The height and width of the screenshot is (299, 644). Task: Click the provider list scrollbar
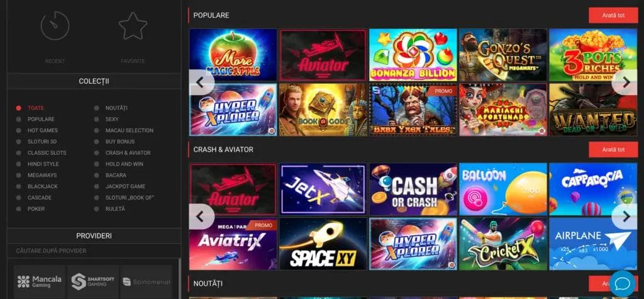(x=179, y=278)
